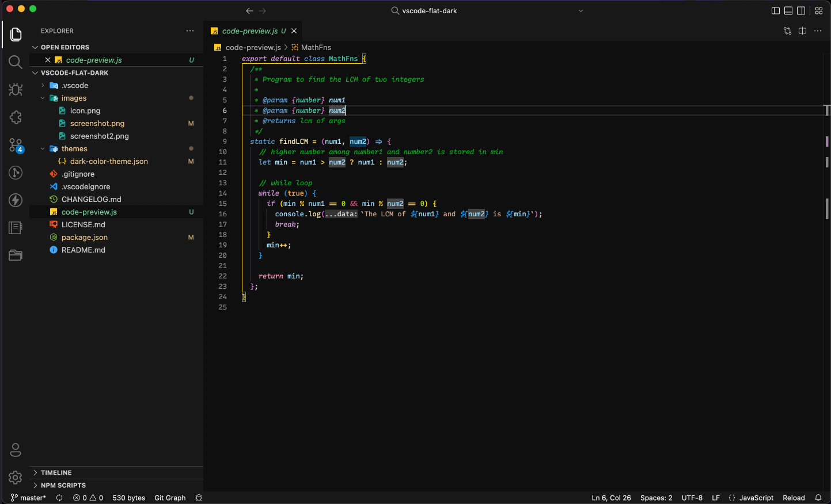Open Run and Debug view
The width and height of the screenshot is (831, 504).
pyautogui.click(x=16, y=90)
